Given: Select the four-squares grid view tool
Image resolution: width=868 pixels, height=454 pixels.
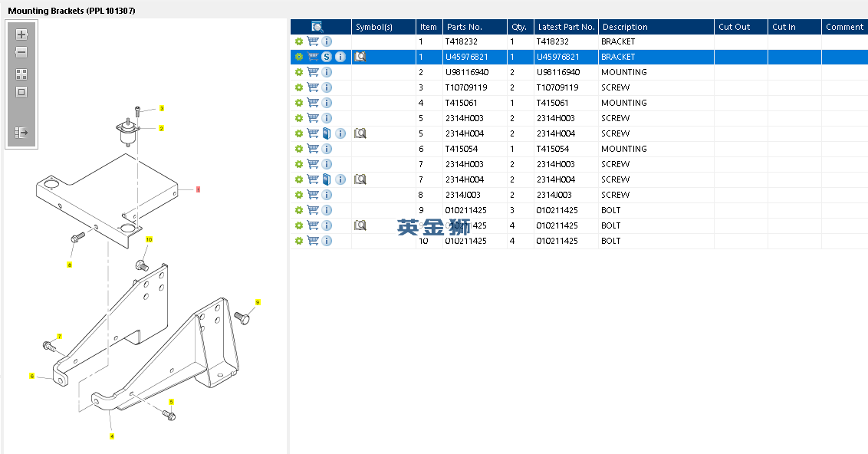Looking at the screenshot, I should click(21, 74).
